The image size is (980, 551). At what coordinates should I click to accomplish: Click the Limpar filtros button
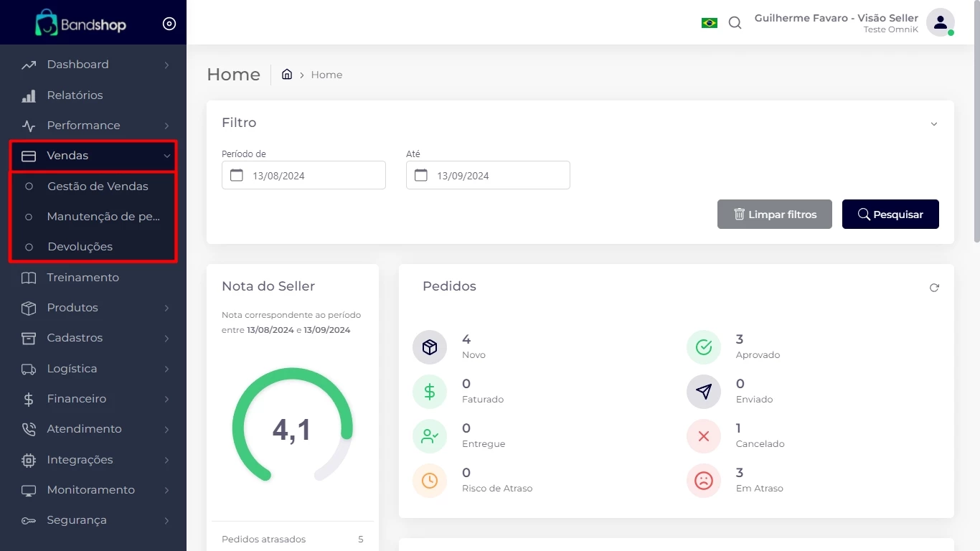point(775,215)
